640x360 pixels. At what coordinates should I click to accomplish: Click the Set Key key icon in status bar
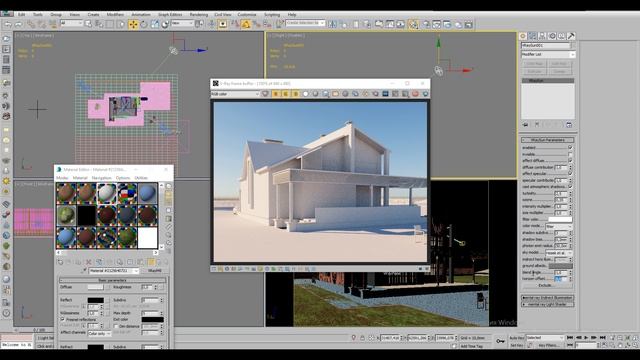pyautogui.click(x=500, y=341)
